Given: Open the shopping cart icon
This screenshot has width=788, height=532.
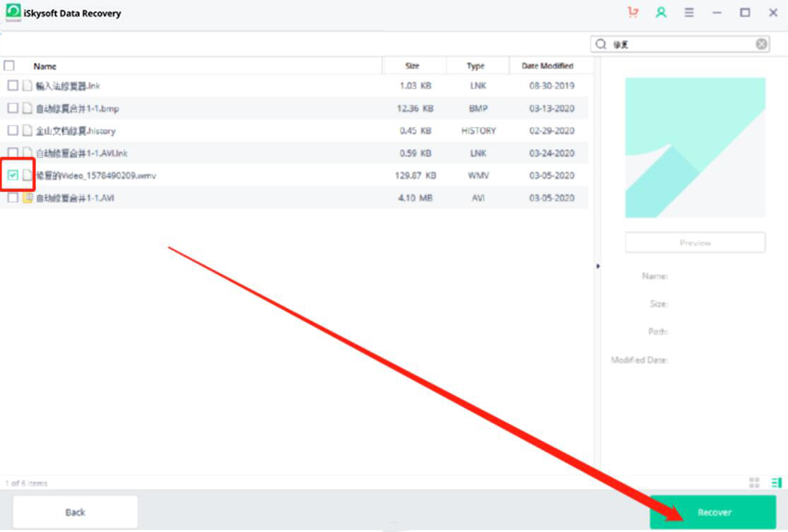Looking at the screenshot, I should click(x=633, y=13).
